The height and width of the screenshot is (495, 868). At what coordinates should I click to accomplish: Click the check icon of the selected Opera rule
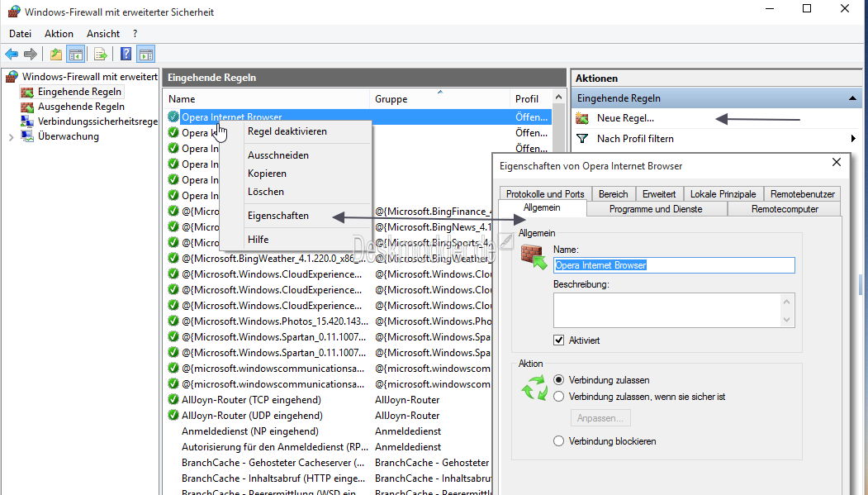(x=173, y=117)
